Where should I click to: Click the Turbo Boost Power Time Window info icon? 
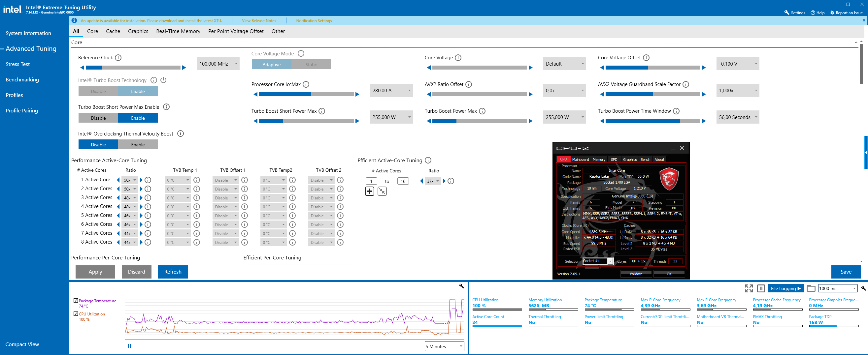[676, 111]
